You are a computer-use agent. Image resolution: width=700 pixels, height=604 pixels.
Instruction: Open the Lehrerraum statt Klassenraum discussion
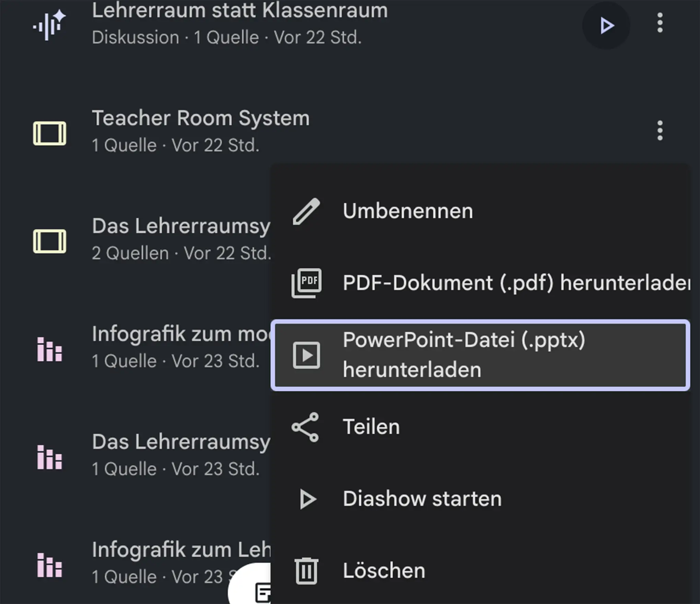click(x=240, y=11)
